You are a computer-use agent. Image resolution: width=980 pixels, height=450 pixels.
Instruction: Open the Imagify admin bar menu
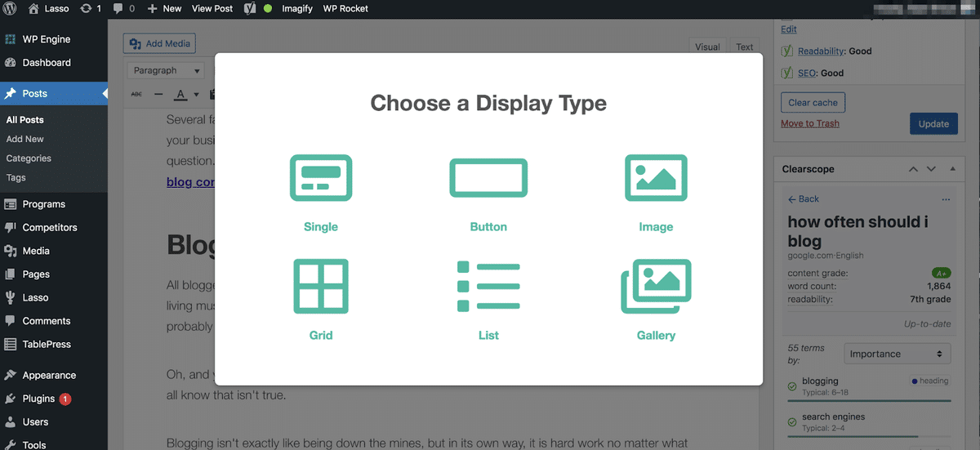tap(297, 8)
